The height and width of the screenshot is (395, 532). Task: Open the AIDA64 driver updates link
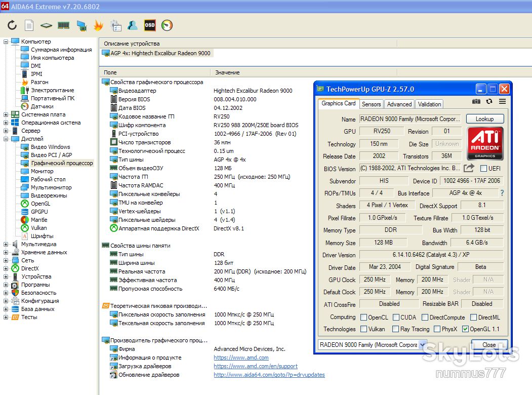269,375
